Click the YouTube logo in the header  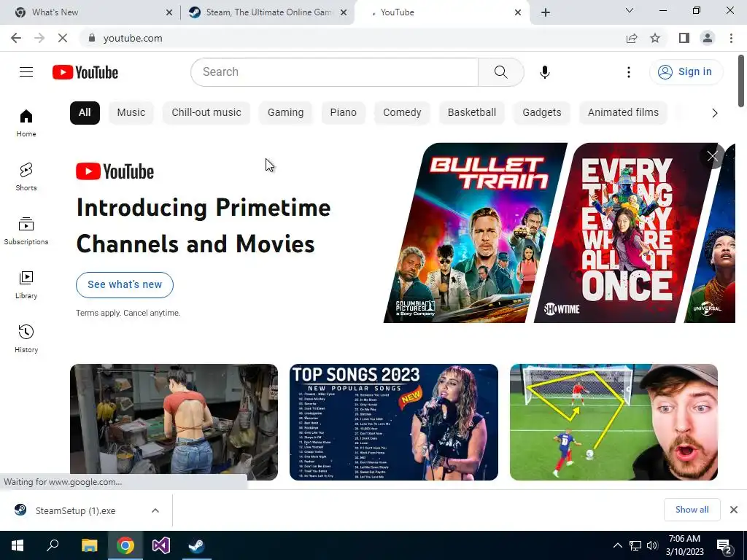tap(85, 72)
